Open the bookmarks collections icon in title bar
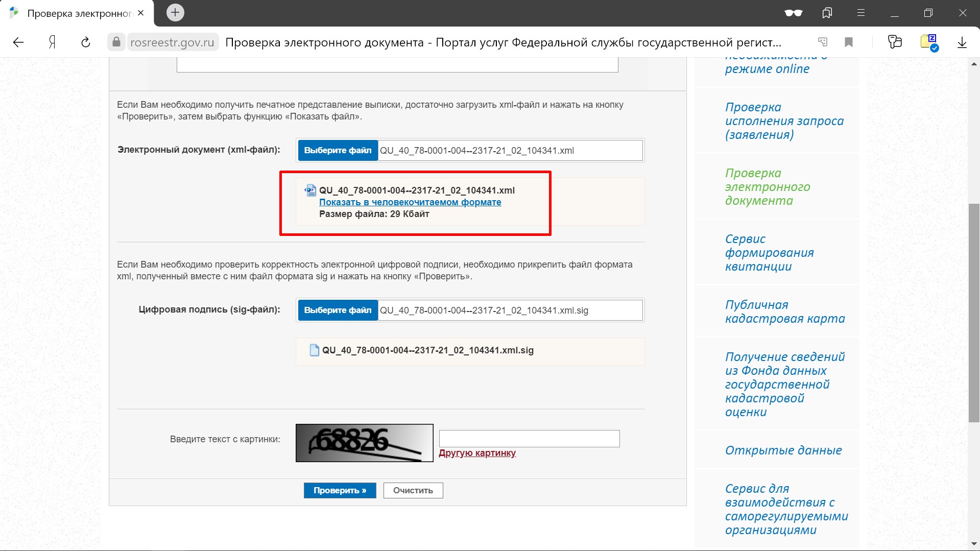This screenshot has height=551, width=980. 827,13
